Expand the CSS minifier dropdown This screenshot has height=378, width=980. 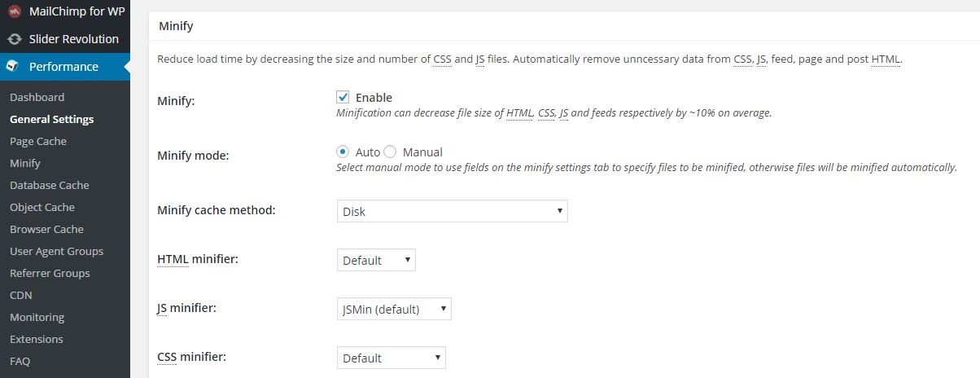coord(391,358)
